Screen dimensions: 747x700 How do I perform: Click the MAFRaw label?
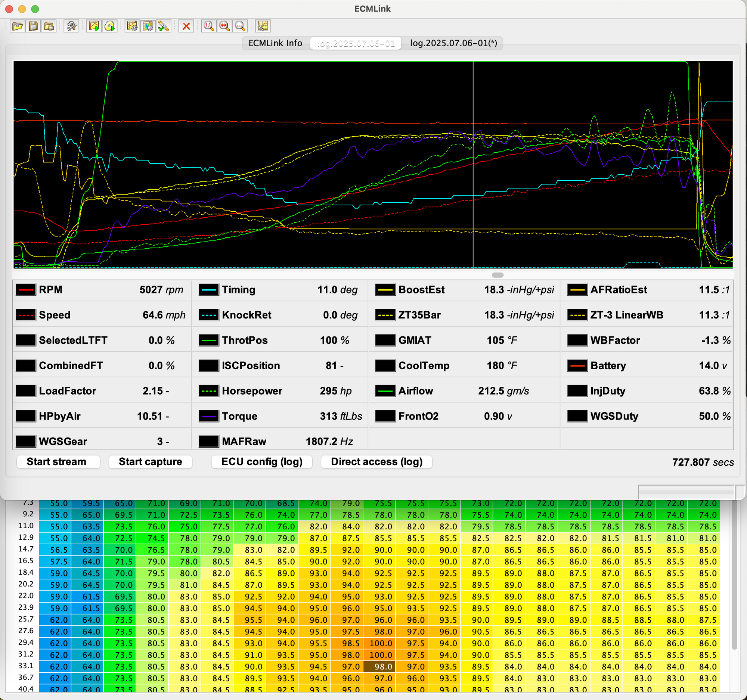click(244, 441)
